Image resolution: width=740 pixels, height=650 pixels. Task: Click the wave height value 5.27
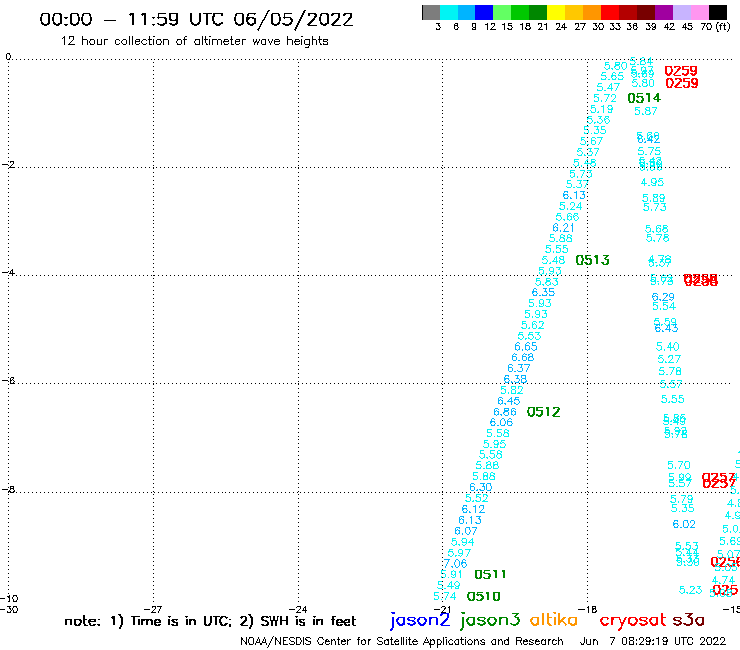pyautogui.click(x=669, y=359)
